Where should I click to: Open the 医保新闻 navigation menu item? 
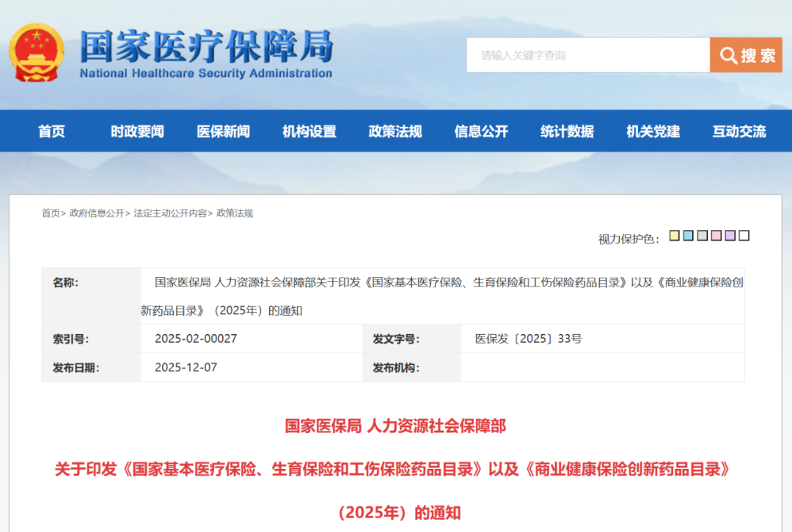click(x=224, y=131)
